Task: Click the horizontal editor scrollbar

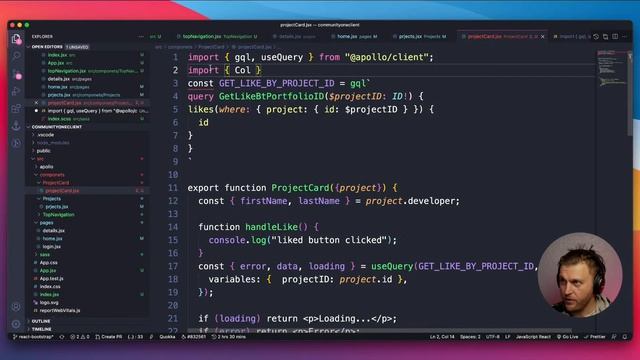Action: (380, 331)
